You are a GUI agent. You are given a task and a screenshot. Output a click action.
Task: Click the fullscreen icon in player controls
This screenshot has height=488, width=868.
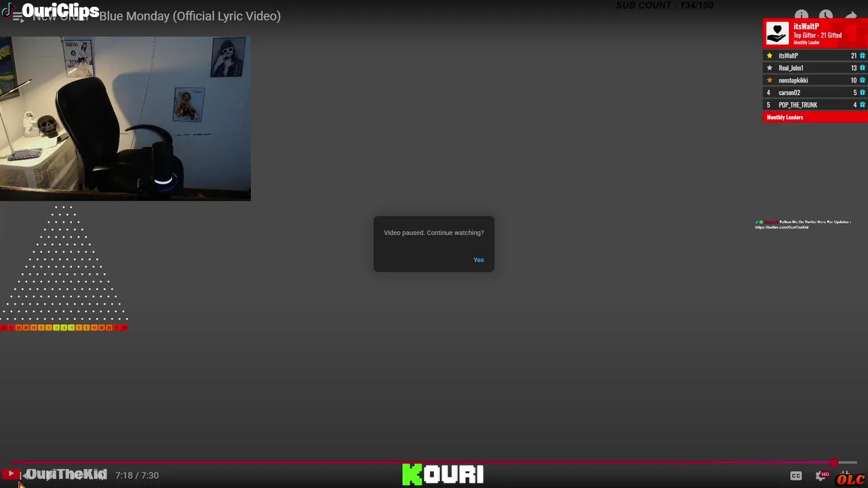(847, 476)
